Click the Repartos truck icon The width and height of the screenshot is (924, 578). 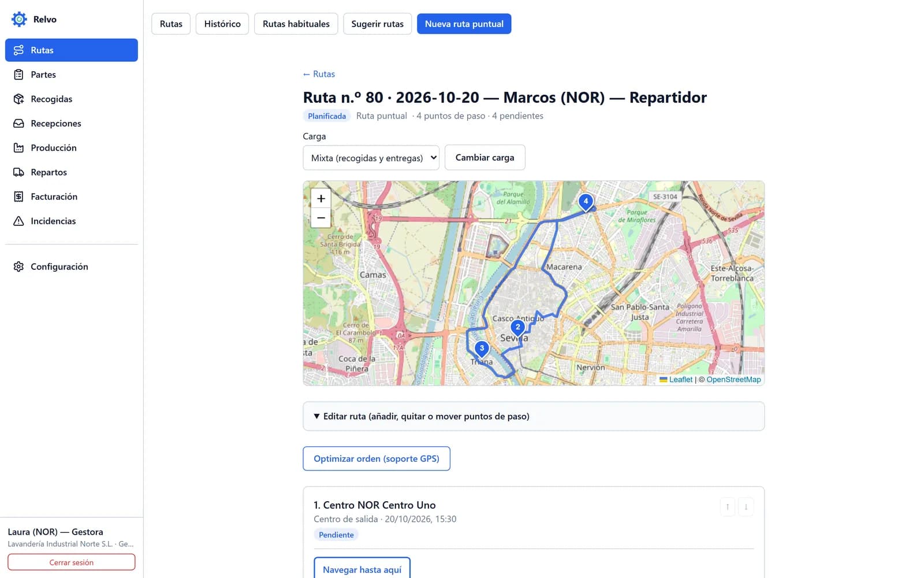(18, 172)
